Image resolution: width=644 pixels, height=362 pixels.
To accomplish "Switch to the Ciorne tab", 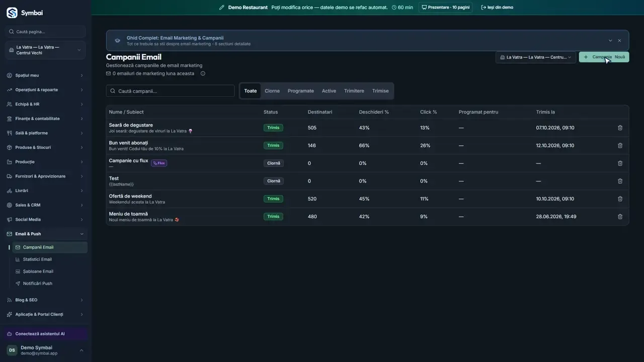I will tap(272, 91).
